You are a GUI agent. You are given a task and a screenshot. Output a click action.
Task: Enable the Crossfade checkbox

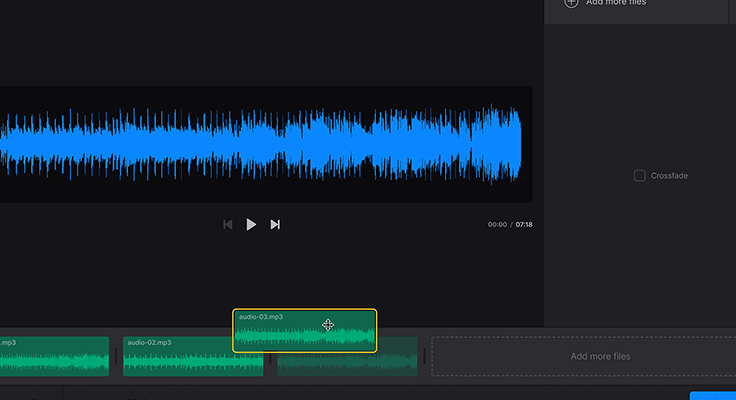tap(639, 176)
